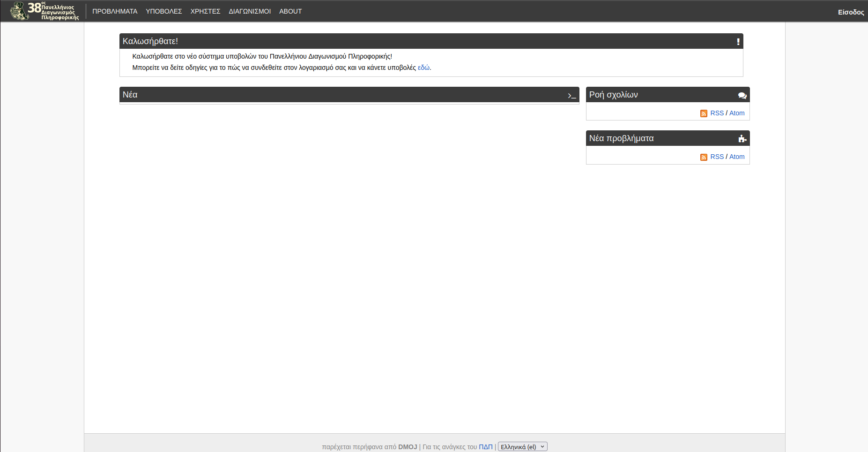
Task: Expand the Ελληνικά (el) language dropdown
Action: 522,447
